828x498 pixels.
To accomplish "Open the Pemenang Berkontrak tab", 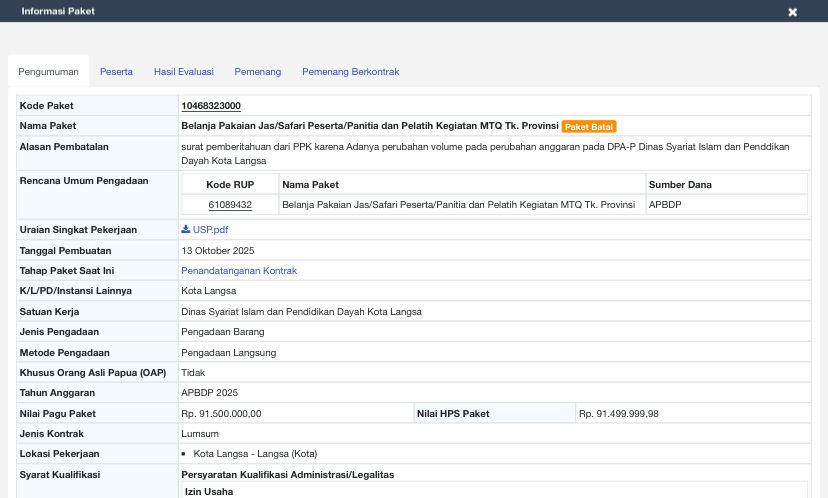I will [x=350, y=72].
